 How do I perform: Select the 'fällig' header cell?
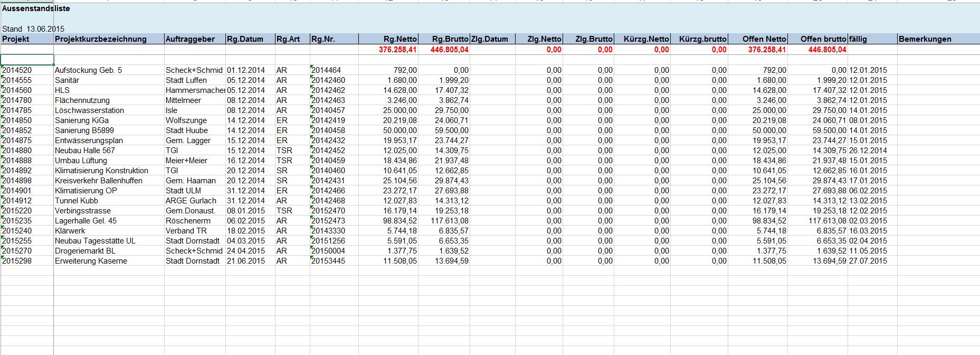pyautogui.click(x=858, y=39)
